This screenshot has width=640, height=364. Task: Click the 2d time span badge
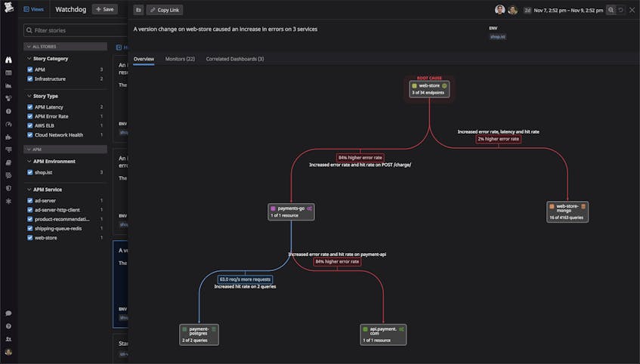tap(527, 11)
